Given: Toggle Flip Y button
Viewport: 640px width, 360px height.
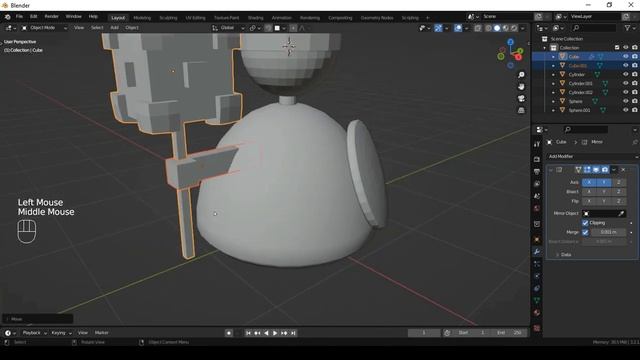Looking at the screenshot, I should 604,201.
